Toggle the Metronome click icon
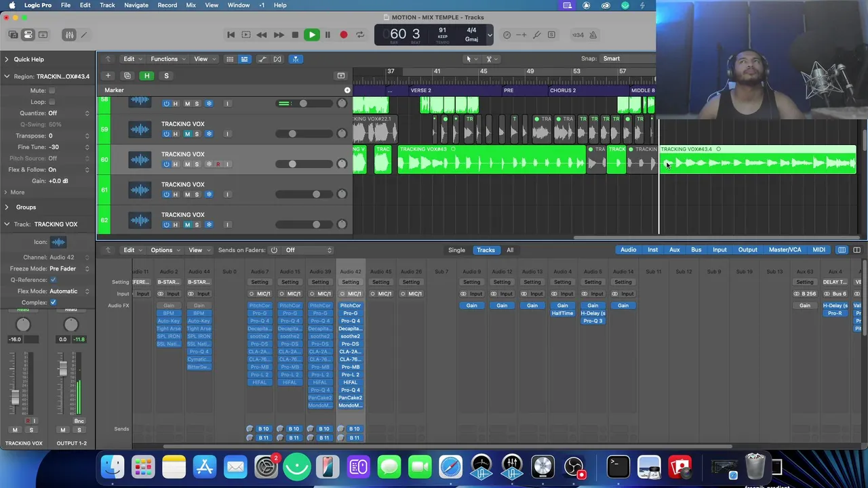This screenshot has height=488, width=868. pos(593,35)
